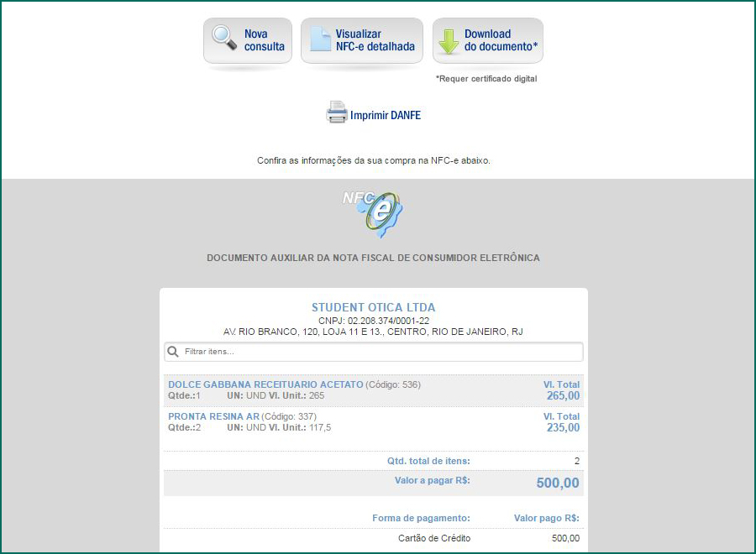Viewport: 756px width, 554px height.
Task: Click the printer icon beside Imprimir DANFE
Action: click(336, 113)
